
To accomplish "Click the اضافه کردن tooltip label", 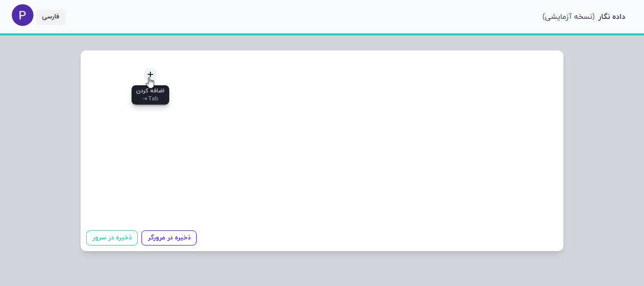I will [150, 90].
